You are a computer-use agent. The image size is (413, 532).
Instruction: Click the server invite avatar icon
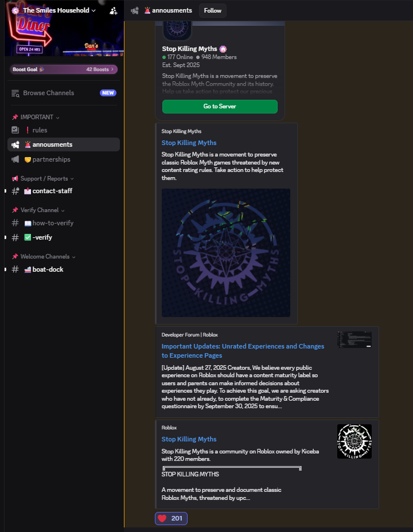tap(177, 30)
